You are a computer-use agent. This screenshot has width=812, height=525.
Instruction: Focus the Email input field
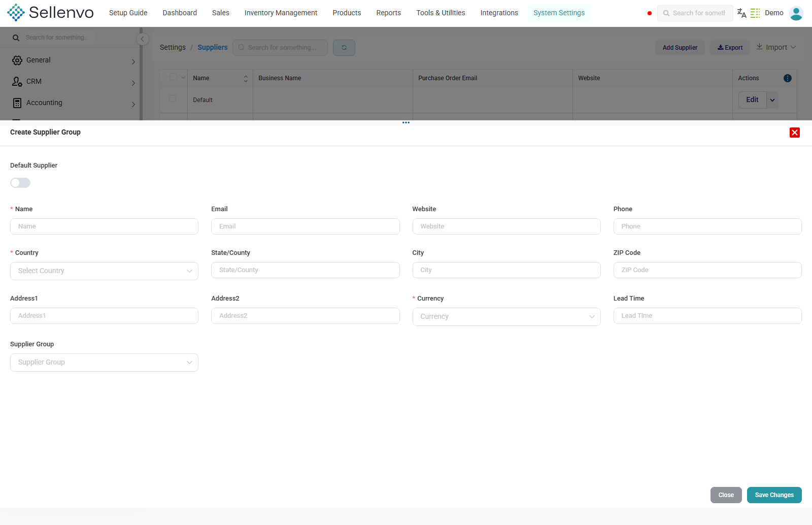(306, 226)
